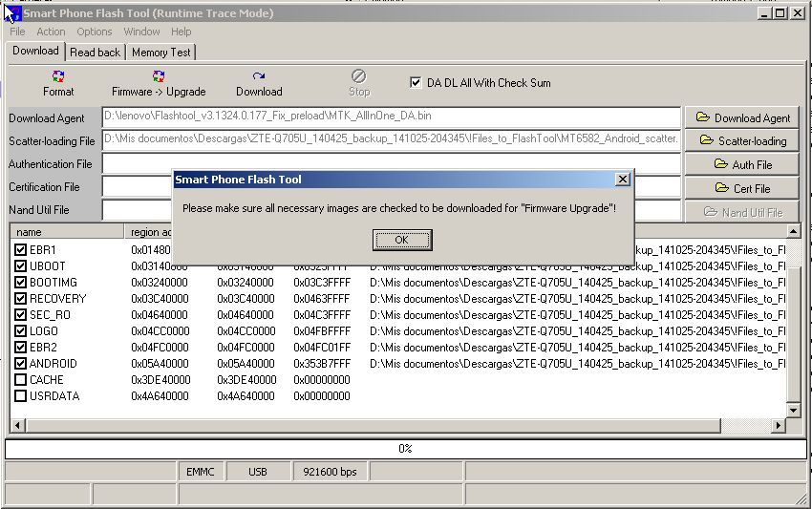Viewport: 812px width, 509px height.
Task: Click the Nand Util File button
Action: [x=742, y=212]
